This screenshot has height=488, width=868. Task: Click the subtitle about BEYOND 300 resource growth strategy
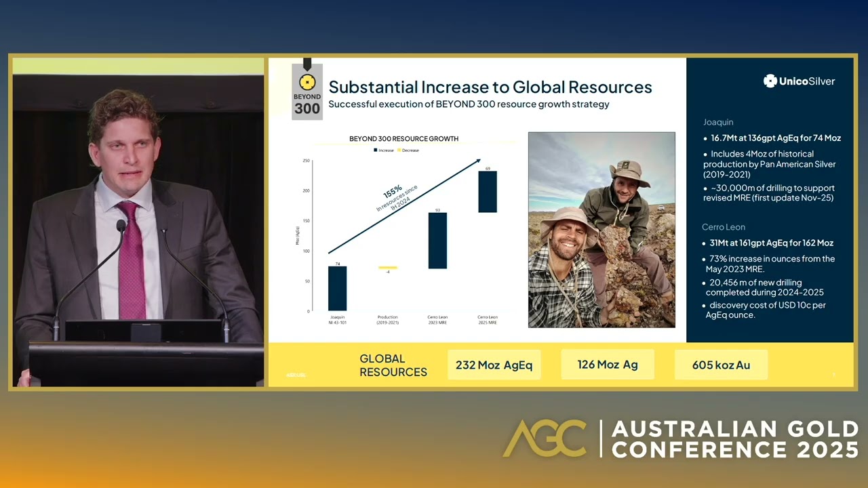pyautogui.click(x=469, y=104)
